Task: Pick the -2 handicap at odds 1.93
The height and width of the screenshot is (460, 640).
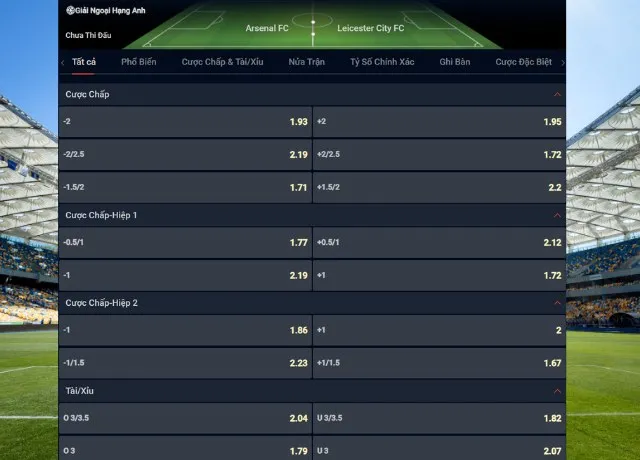Action: tap(185, 122)
